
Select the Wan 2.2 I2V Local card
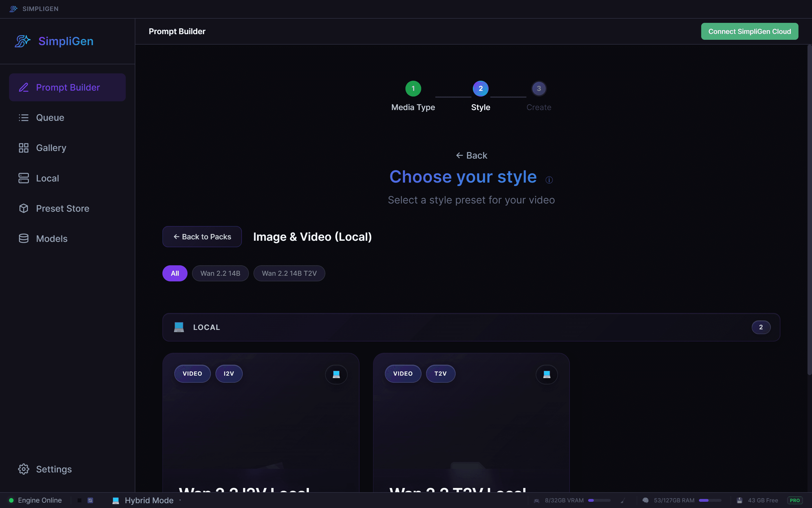261,423
